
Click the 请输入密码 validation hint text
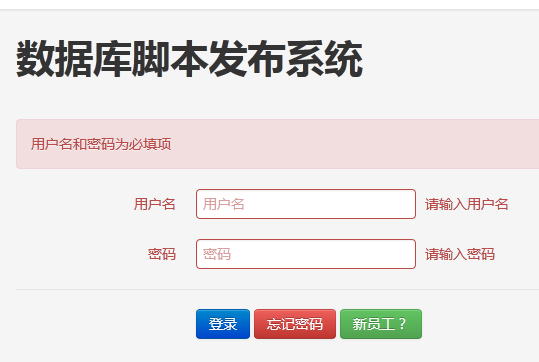point(460,254)
